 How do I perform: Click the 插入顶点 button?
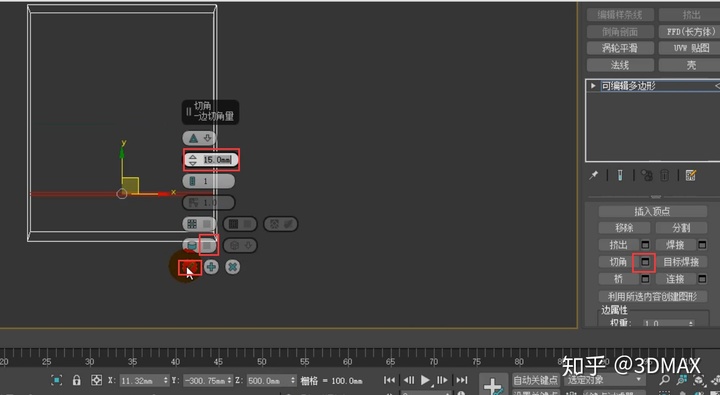point(652,211)
